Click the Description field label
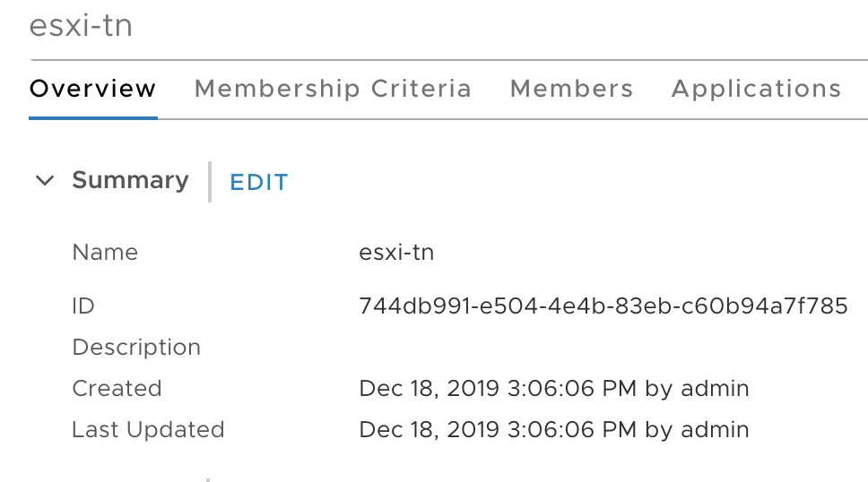This screenshot has width=868, height=482. [136, 348]
